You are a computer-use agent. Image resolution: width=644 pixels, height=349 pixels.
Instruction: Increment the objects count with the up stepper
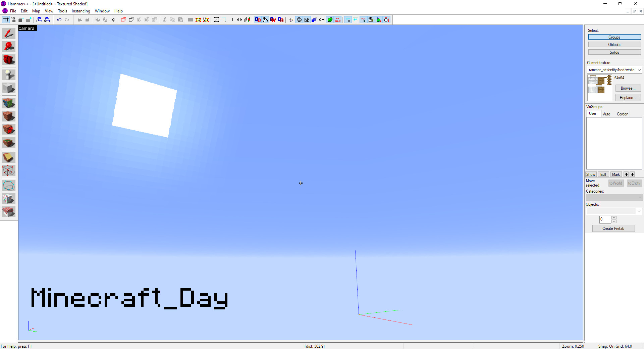[x=614, y=218]
